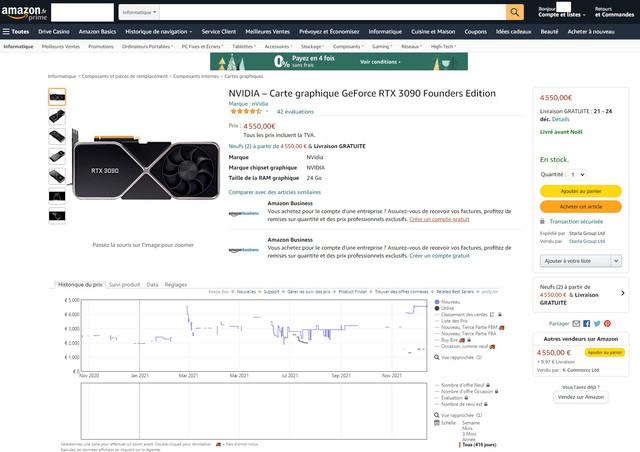Open Meilleures Ventes in main nav bar
This screenshot has height=452, width=640.
point(267,31)
